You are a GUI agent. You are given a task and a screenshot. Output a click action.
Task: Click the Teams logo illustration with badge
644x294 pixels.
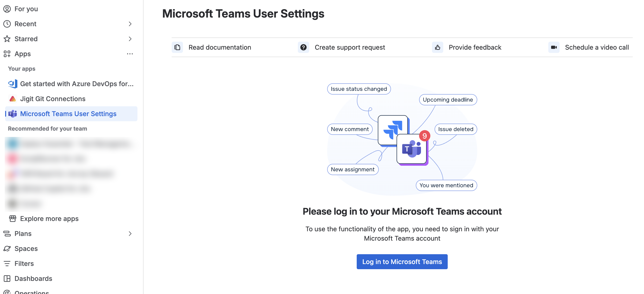pyautogui.click(x=413, y=149)
